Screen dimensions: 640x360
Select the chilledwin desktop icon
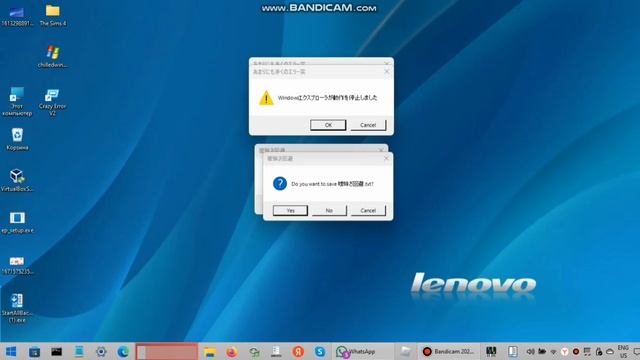point(52,56)
